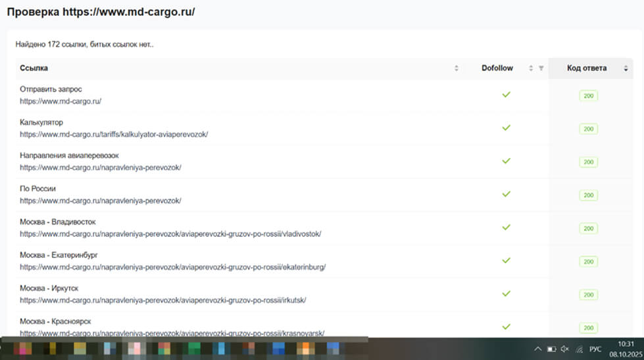This screenshot has width=644, height=360.
Task: Click Dofollow checkmark for Отправить запрос row
Action: pyautogui.click(x=506, y=95)
